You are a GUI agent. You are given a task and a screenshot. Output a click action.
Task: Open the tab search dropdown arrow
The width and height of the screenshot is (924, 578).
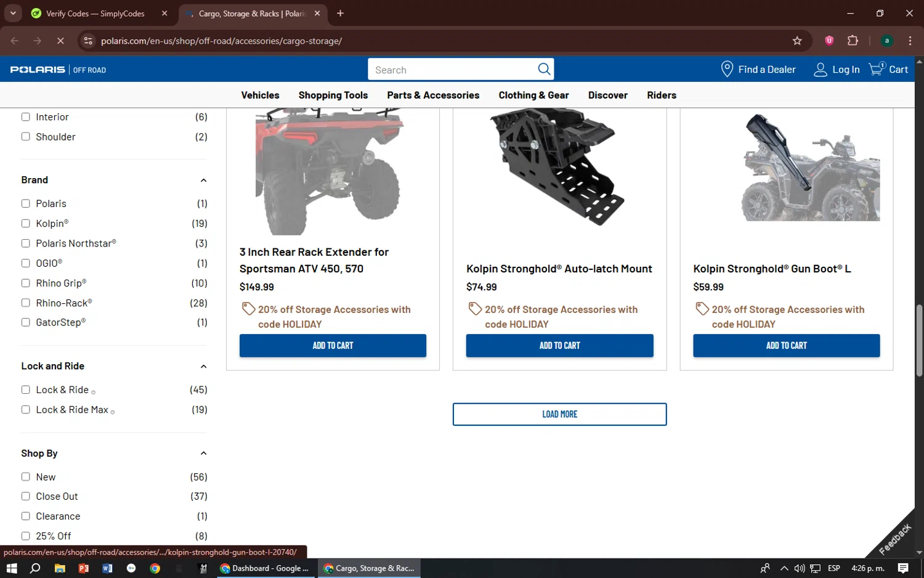pos(13,13)
